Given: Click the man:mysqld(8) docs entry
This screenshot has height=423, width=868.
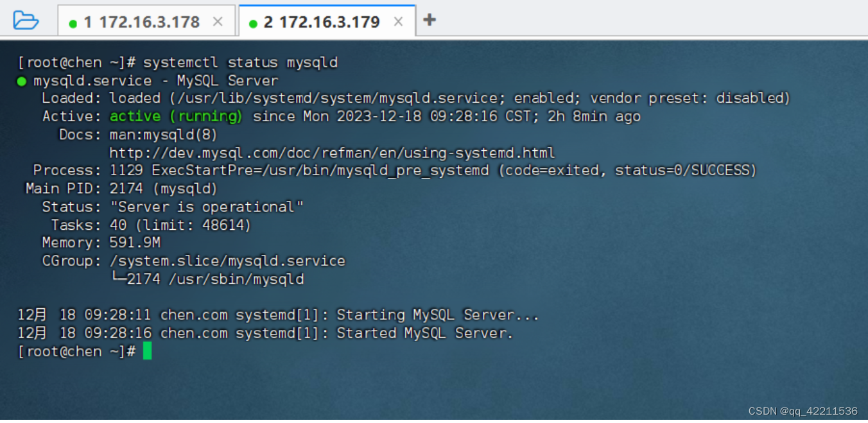Looking at the screenshot, I should coord(164,135).
